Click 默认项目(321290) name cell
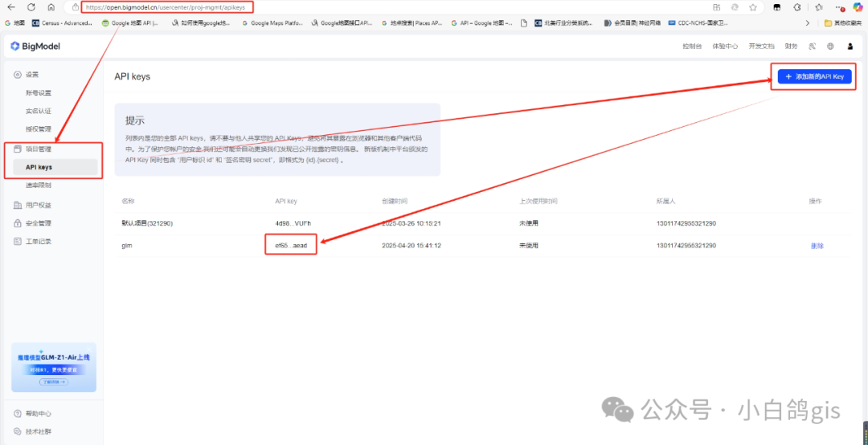This screenshot has width=868, height=445. tap(147, 223)
